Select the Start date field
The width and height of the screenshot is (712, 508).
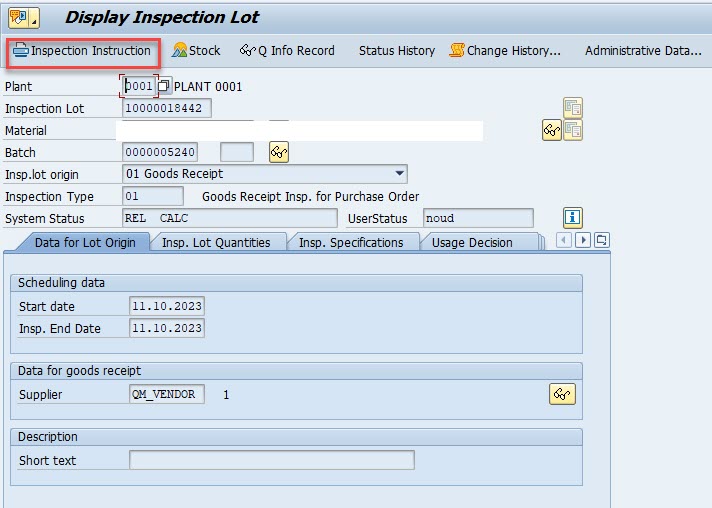click(x=167, y=306)
